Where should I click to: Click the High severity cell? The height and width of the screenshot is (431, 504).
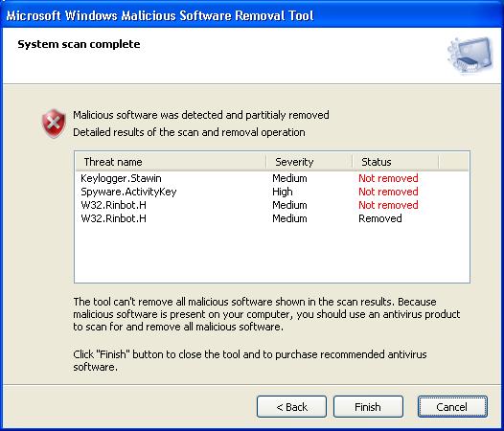[283, 192]
